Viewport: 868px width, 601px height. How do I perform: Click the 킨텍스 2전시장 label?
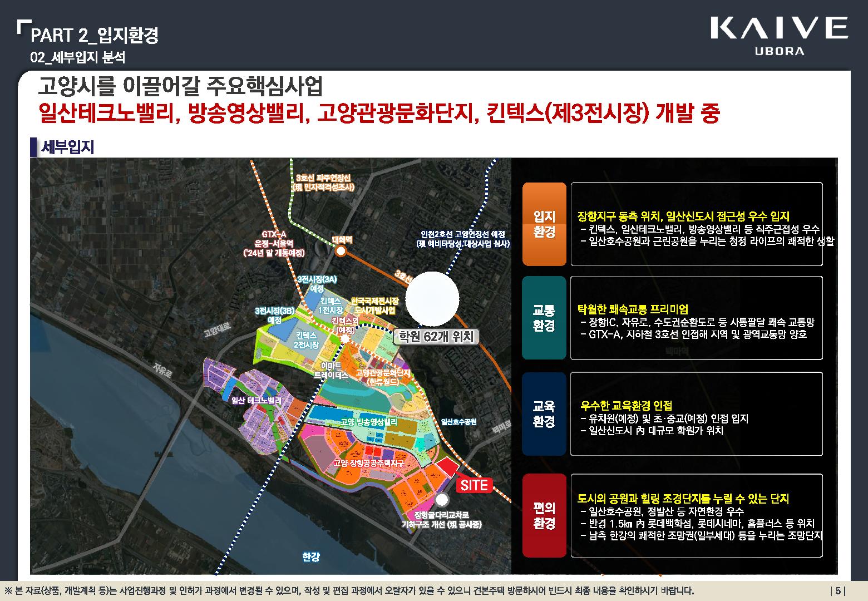[307, 340]
